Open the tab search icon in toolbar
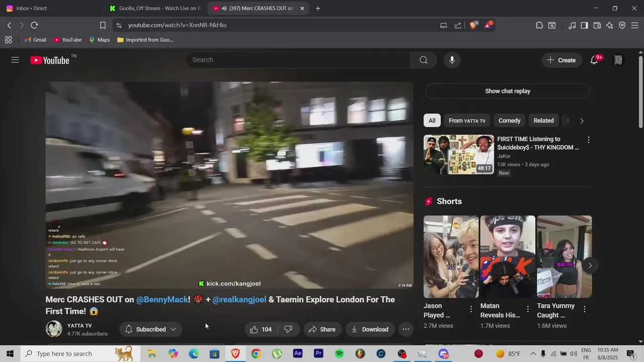The height and width of the screenshot is (362, 644). 552,25
